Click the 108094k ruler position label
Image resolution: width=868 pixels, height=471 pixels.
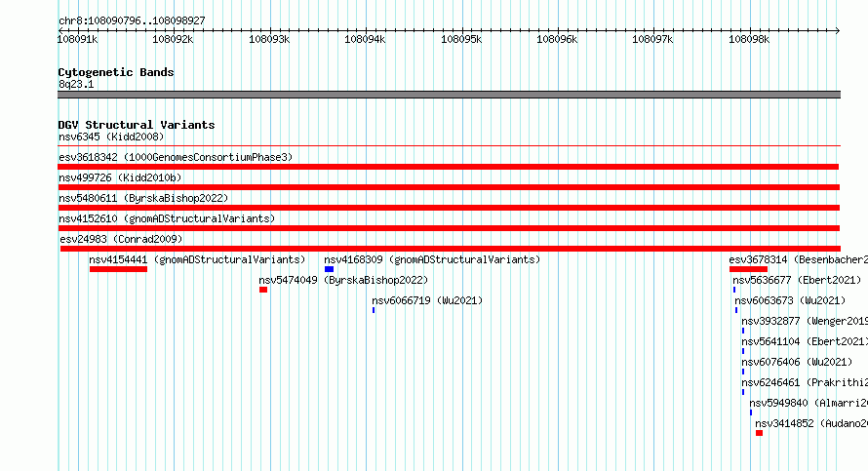[365, 39]
